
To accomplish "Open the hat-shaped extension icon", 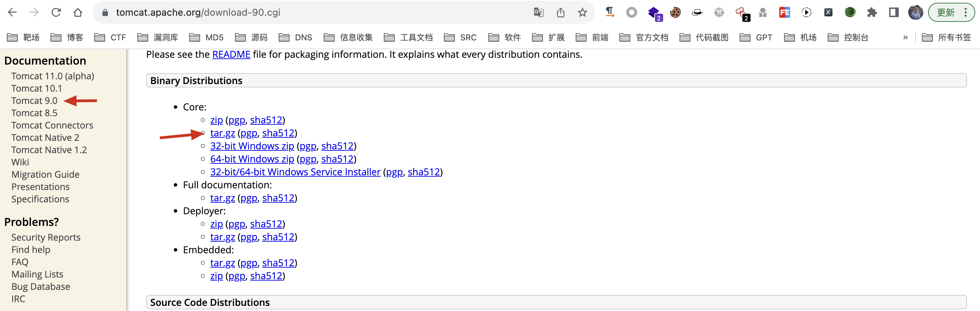I will tap(697, 13).
